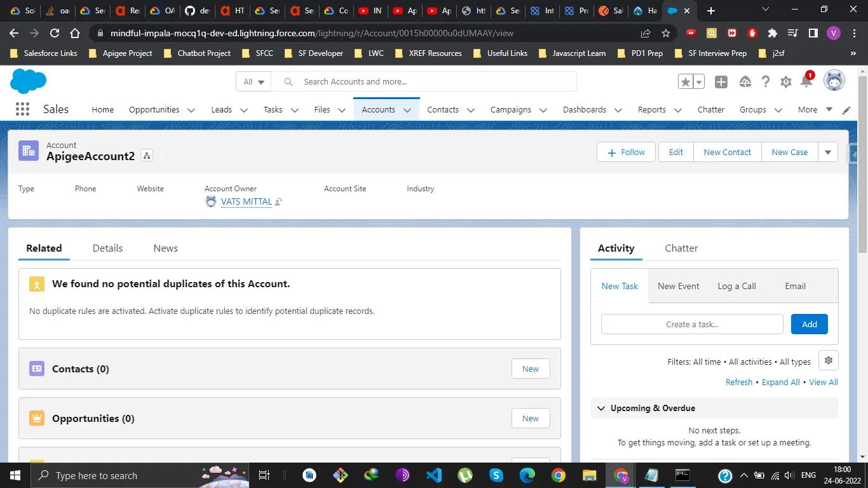
Task: Add this page to Favorites star
Action: [685, 81]
